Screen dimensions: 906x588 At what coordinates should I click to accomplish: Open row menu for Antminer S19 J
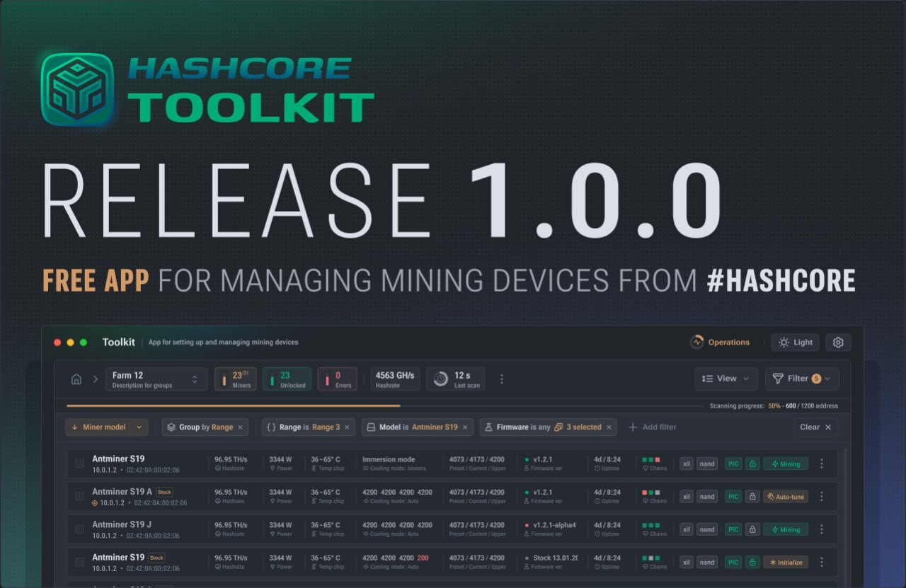[822, 529]
